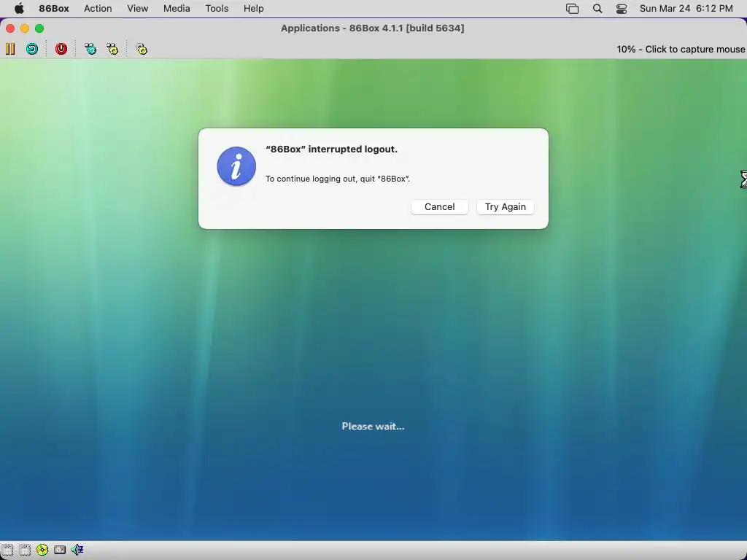Screen dimensions: 747x560
Task: Click 'To continue logging out' message text
Action: 338,179
